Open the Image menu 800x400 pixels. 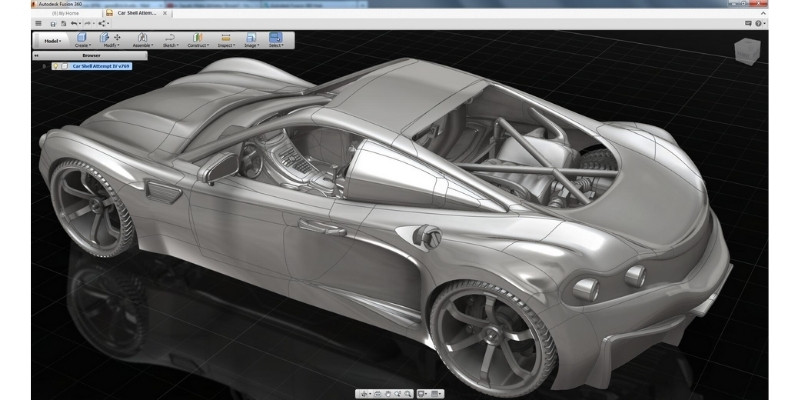(x=252, y=45)
